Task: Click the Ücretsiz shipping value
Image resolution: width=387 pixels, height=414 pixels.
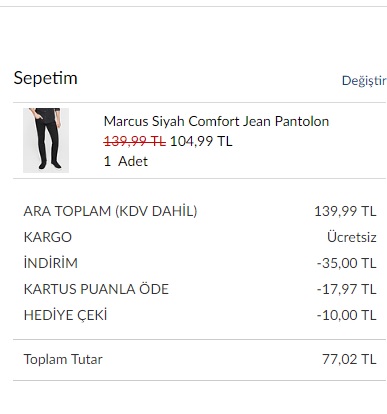Action: coord(352,237)
